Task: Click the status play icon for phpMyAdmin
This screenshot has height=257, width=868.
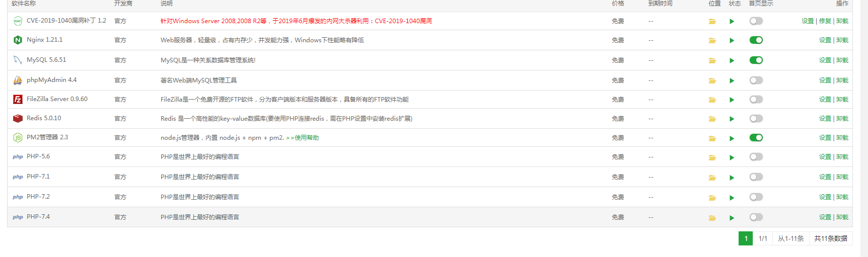Action: click(732, 80)
